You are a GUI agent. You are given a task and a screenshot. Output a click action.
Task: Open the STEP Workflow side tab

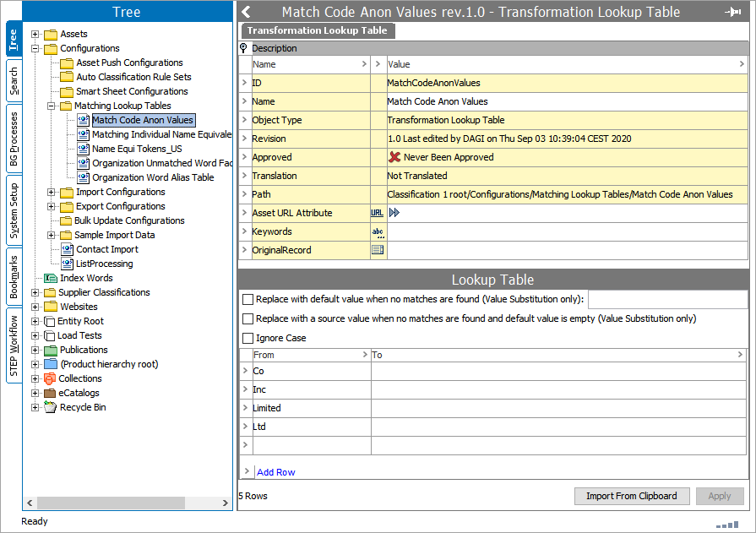[13, 346]
